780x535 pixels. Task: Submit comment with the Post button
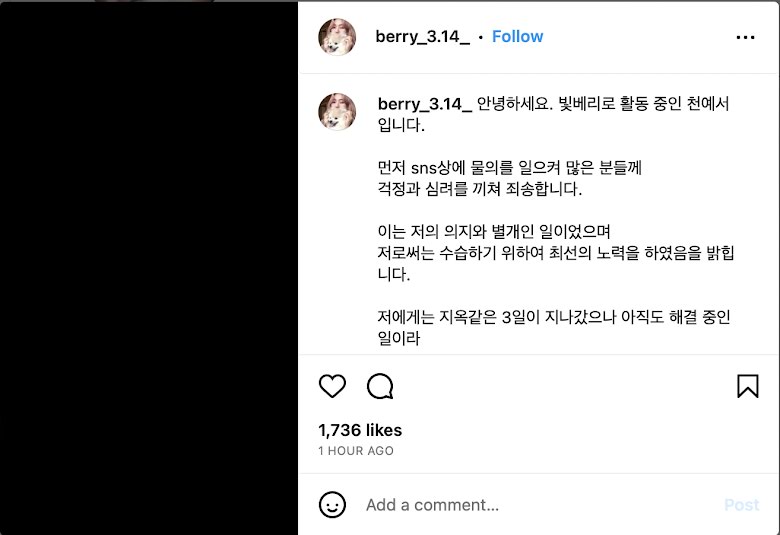point(741,505)
